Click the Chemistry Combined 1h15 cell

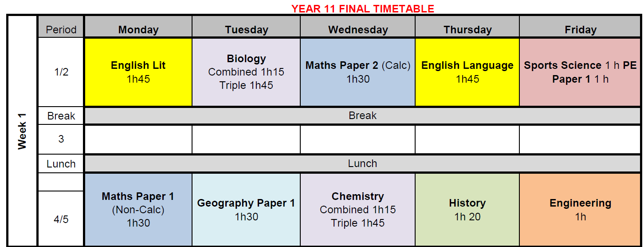point(357,209)
